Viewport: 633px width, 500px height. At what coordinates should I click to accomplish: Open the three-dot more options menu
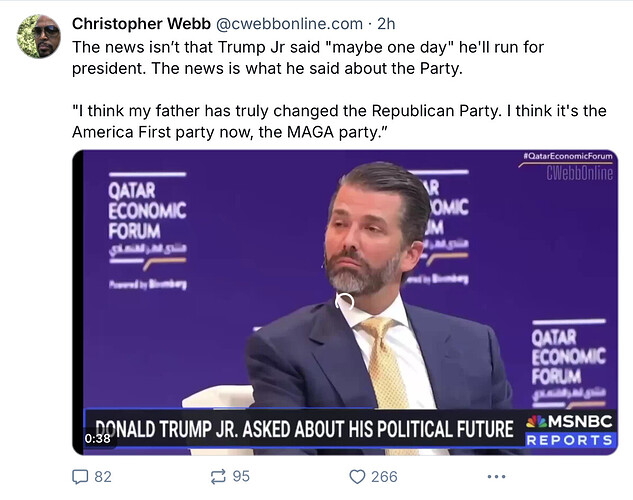[496, 477]
